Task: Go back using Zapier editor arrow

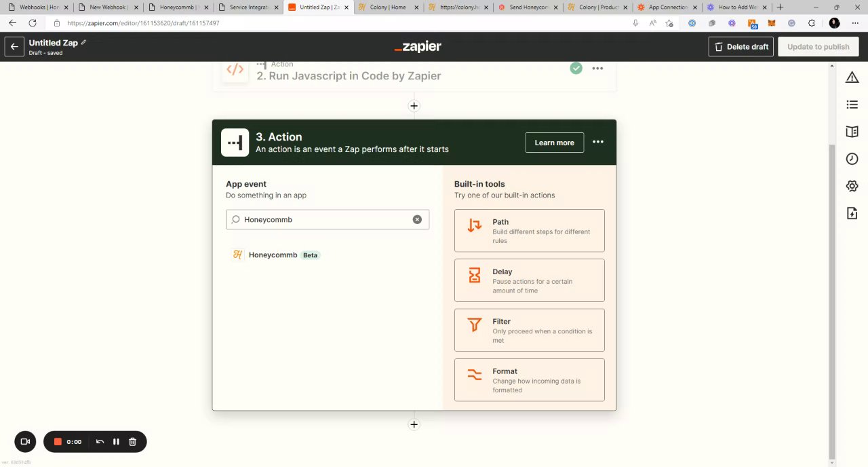Action: point(14,47)
